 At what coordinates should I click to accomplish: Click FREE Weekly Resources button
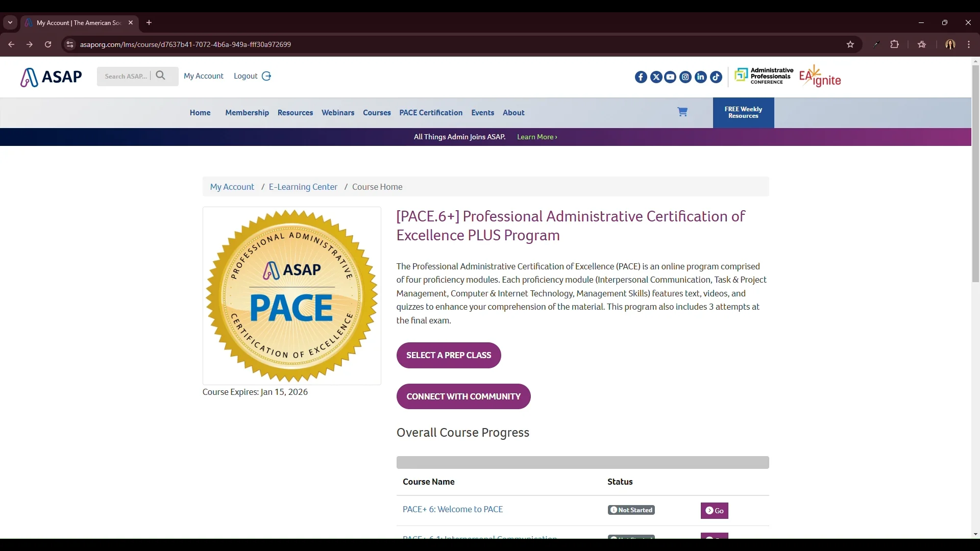click(x=743, y=113)
